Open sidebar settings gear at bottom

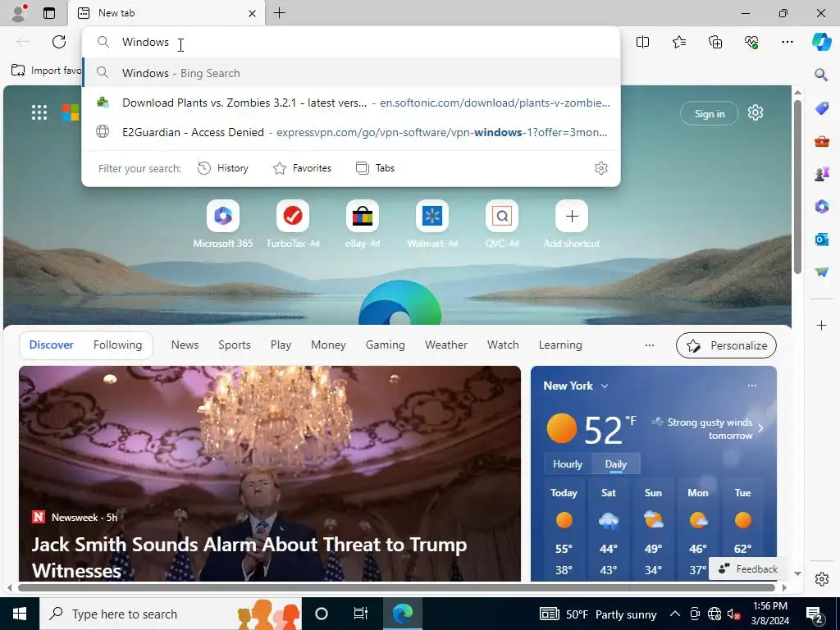tap(821, 579)
